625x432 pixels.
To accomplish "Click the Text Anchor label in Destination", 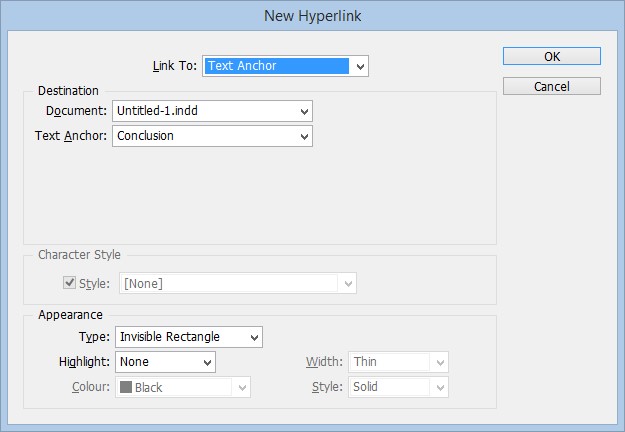I will coord(71,136).
